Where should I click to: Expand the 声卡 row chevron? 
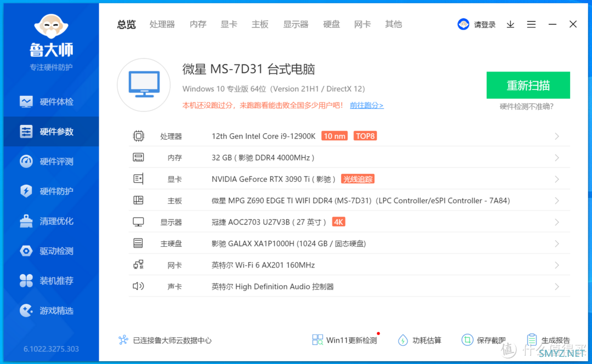pyautogui.click(x=557, y=287)
